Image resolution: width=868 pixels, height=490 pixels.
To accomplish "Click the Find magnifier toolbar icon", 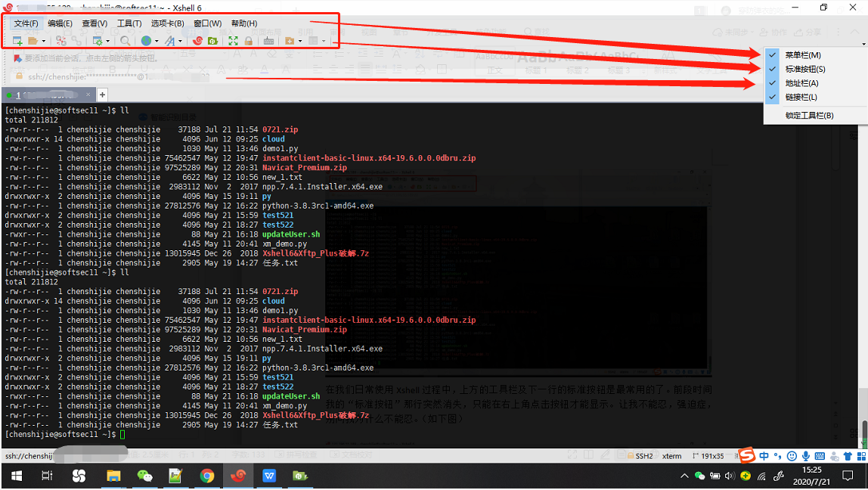I will tap(125, 41).
